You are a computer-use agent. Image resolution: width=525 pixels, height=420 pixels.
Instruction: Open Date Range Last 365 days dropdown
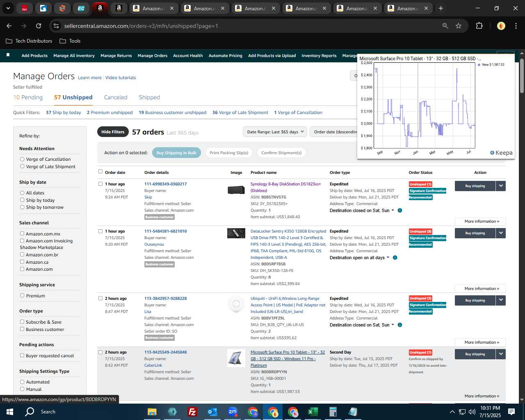click(275, 132)
